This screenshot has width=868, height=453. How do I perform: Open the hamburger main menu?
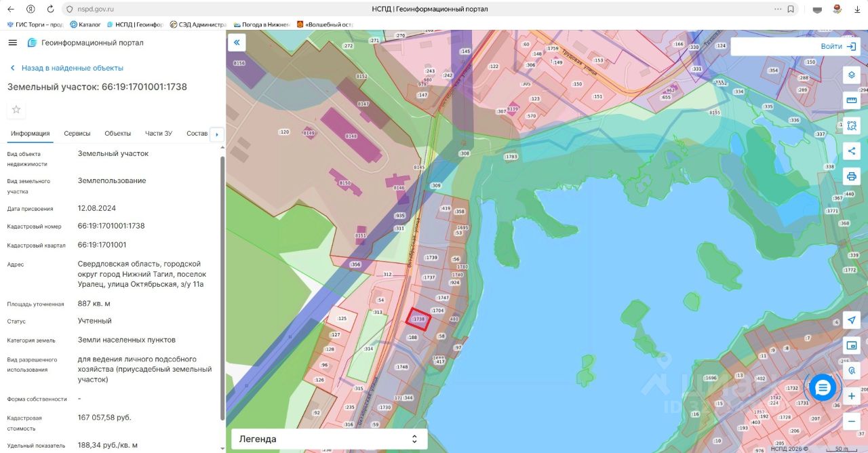(x=12, y=43)
